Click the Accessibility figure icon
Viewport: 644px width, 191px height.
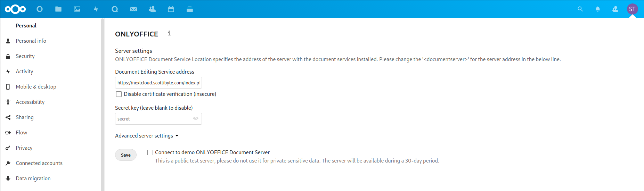8,102
